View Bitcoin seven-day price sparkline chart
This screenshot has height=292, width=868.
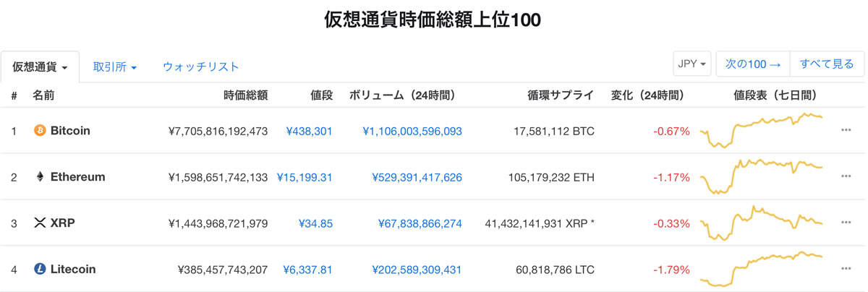pyautogui.click(x=760, y=131)
